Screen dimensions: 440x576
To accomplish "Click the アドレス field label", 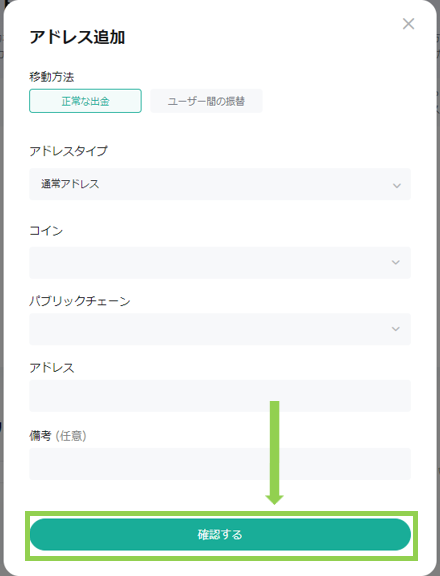I will pos(52,368).
